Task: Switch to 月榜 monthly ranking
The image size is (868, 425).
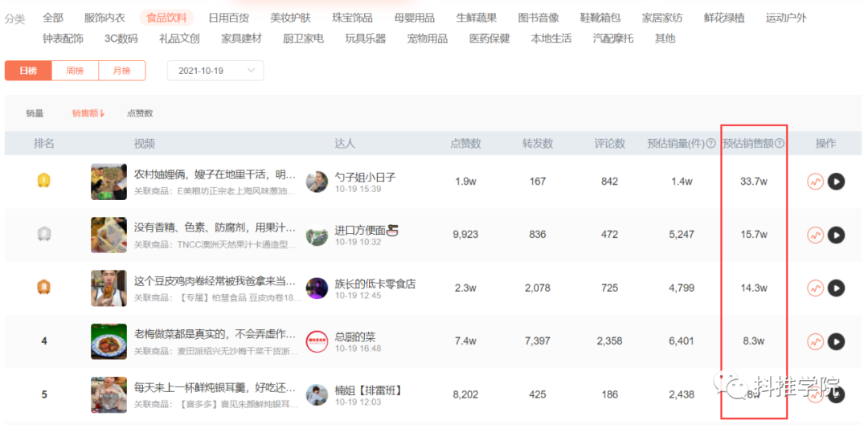Action: (x=122, y=71)
